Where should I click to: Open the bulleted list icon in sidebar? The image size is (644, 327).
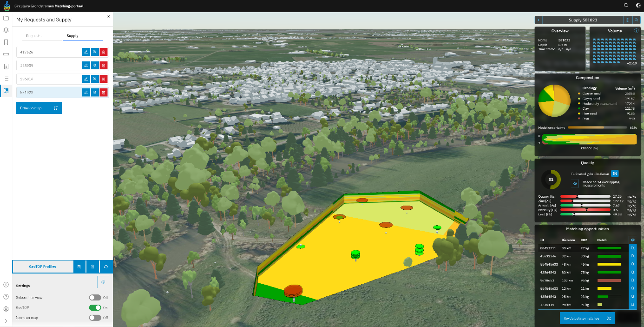6,79
